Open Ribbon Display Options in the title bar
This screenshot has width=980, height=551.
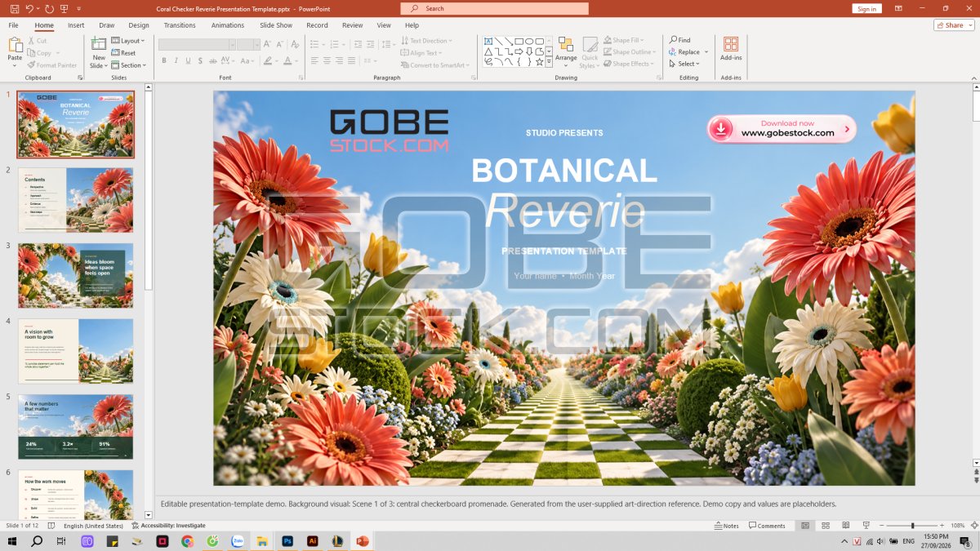click(899, 8)
